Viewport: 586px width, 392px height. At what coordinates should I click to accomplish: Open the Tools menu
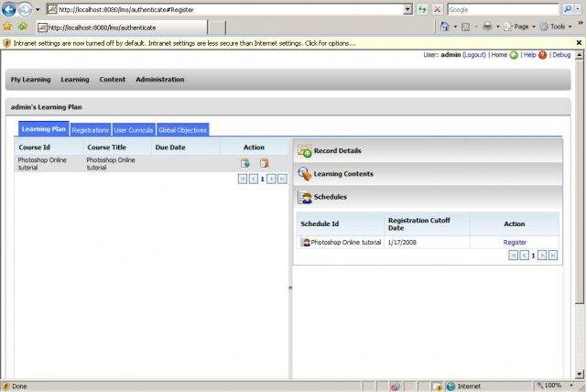(x=556, y=27)
